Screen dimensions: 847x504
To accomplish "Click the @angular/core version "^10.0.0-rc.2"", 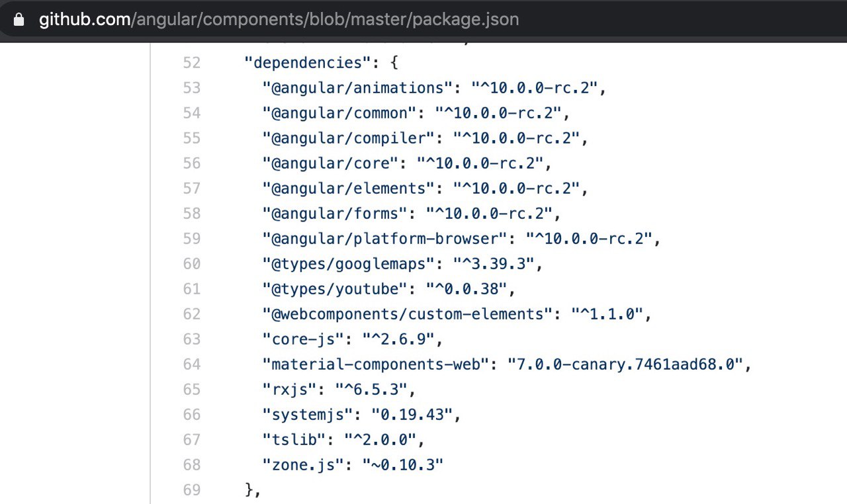I will tap(480, 163).
